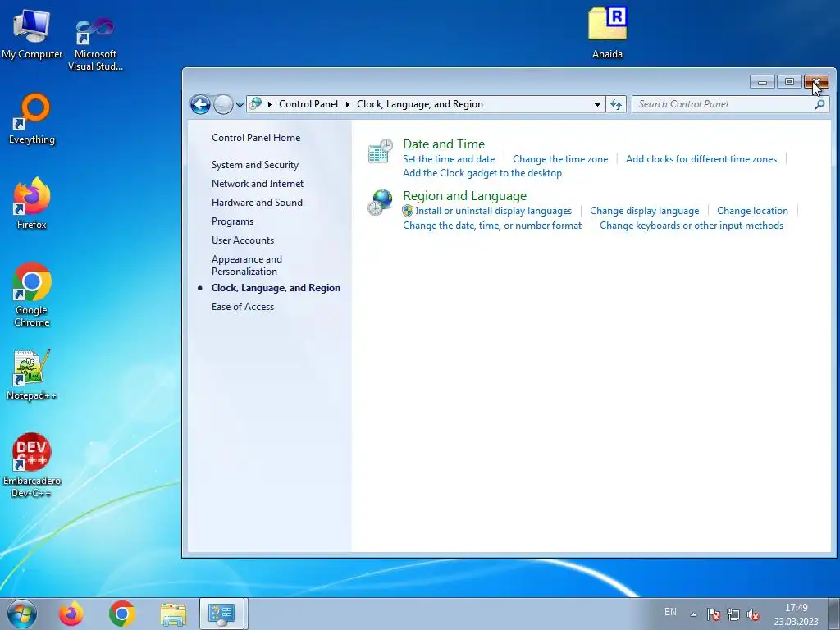Click the muted volume tray icon
This screenshot has height=630, width=840.
pyautogui.click(x=753, y=614)
